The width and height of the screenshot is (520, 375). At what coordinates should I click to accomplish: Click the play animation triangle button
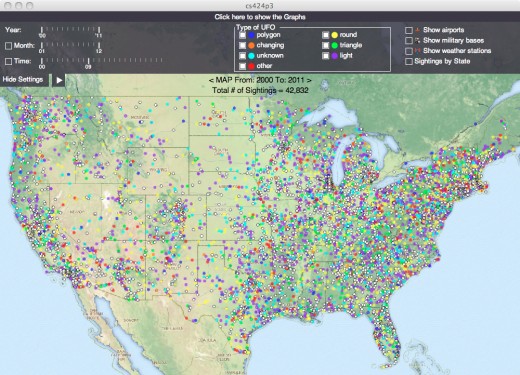[59, 80]
